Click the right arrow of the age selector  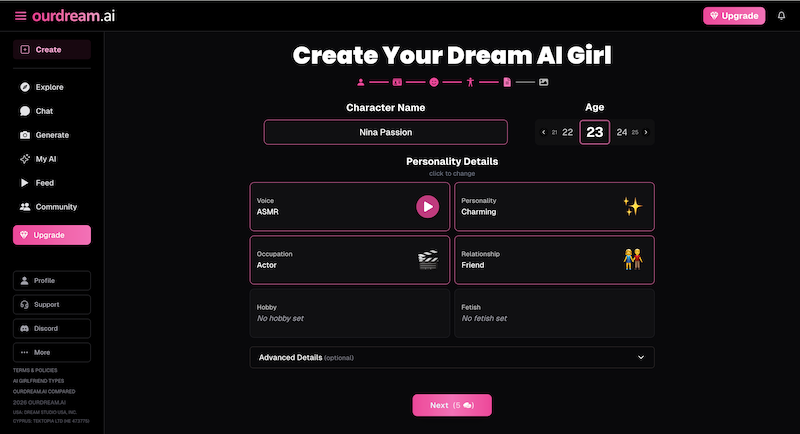pos(646,132)
